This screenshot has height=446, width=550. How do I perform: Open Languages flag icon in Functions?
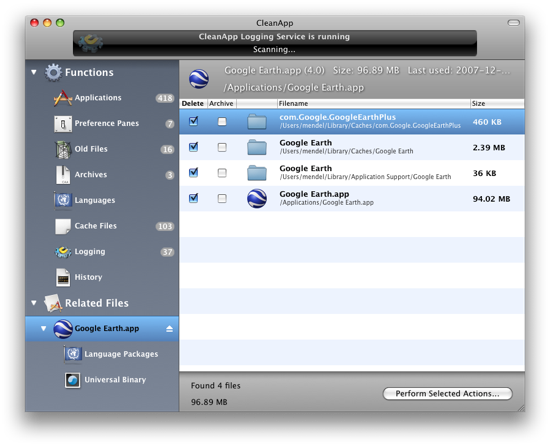63,200
